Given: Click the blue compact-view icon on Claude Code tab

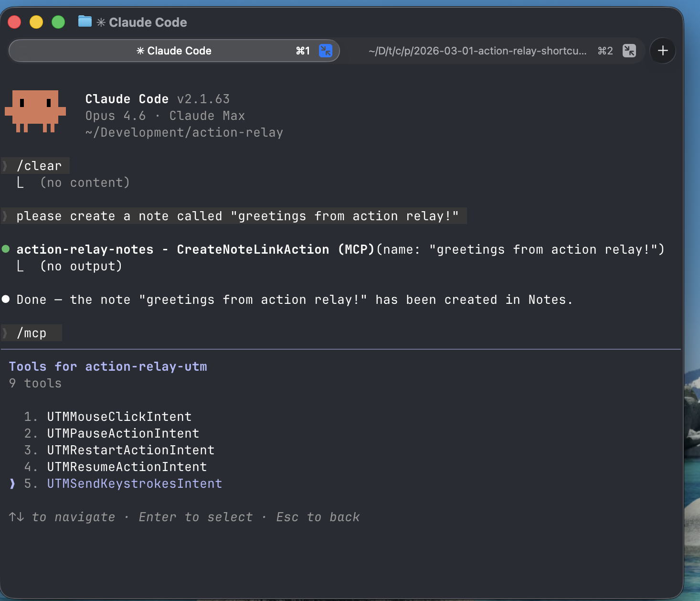Looking at the screenshot, I should tap(325, 51).
